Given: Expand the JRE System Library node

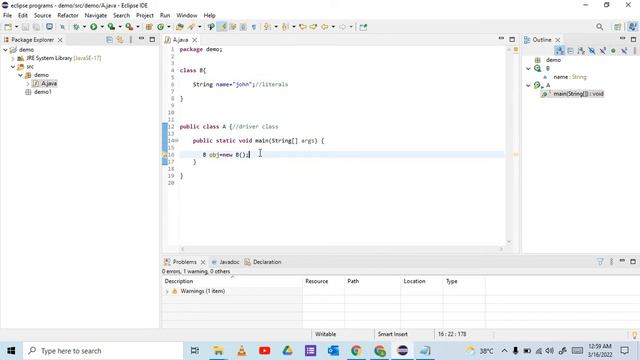Looking at the screenshot, I should pos(13,58).
